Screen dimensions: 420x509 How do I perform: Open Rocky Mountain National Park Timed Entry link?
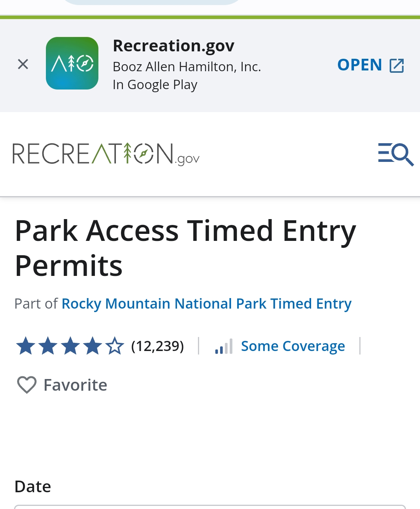click(x=206, y=304)
